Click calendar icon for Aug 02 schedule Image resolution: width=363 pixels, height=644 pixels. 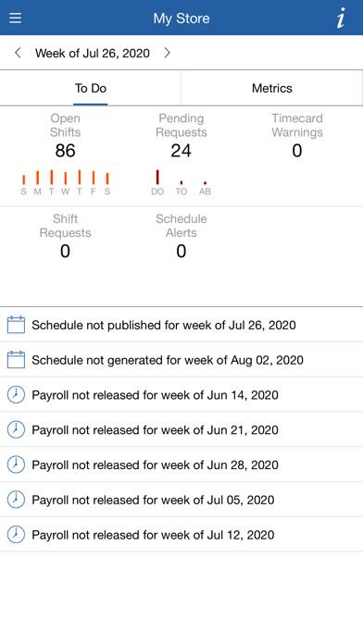tap(16, 360)
